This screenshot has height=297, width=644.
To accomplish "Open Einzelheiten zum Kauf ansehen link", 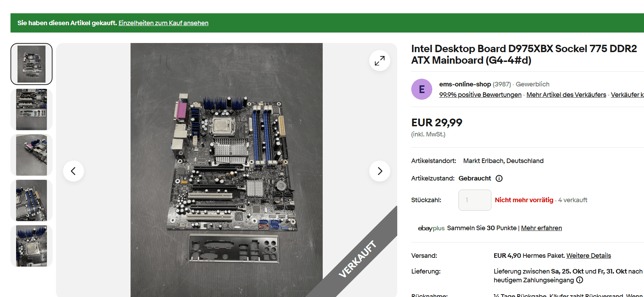I will [163, 23].
